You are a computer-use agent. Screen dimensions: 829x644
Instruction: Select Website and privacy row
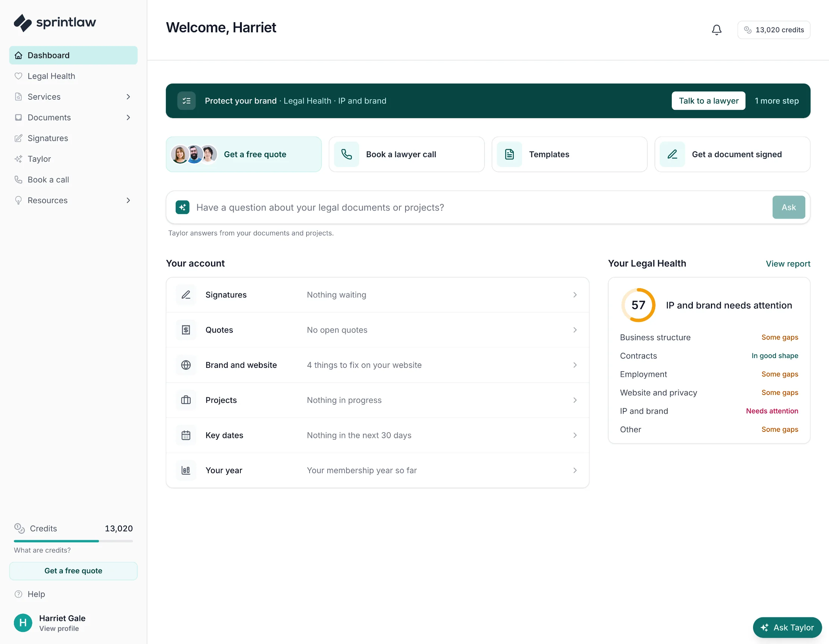coord(709,393)
